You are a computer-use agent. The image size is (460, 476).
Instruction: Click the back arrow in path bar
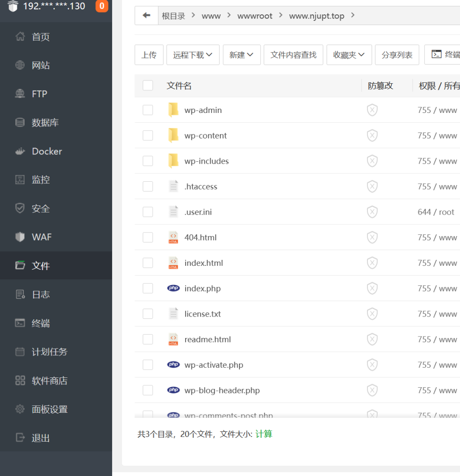tap(147, 16)
